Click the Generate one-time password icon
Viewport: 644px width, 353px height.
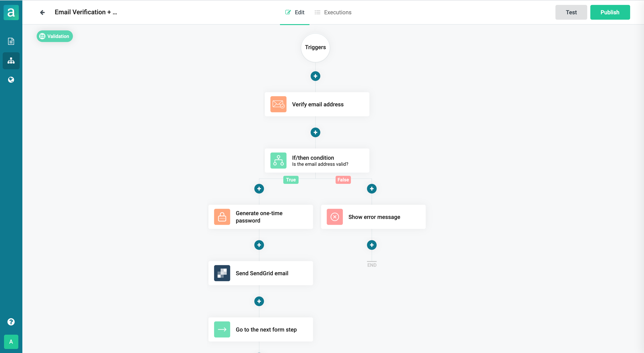(222, 216)
